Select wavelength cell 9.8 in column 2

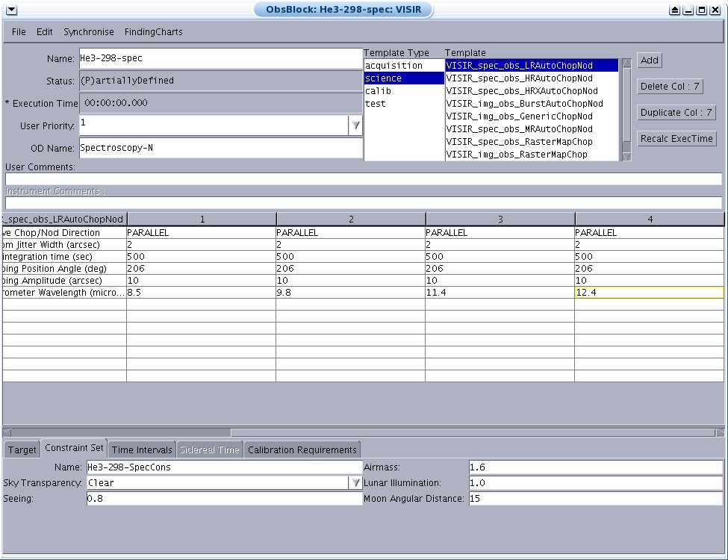pyautogui.click(x=350, y=293)
